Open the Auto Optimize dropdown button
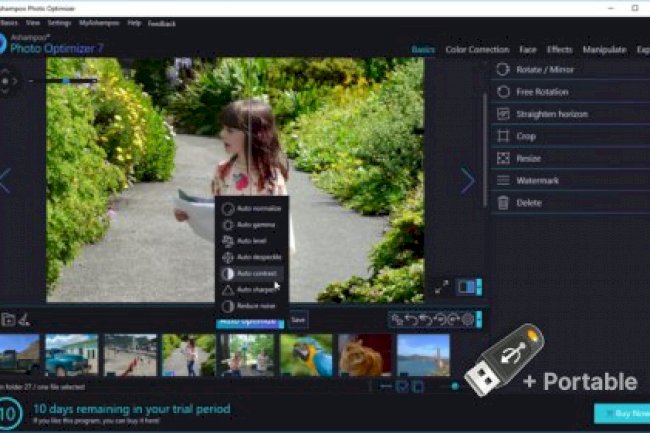This screenshot has height=433, width=650. click(x=250, y=322)
